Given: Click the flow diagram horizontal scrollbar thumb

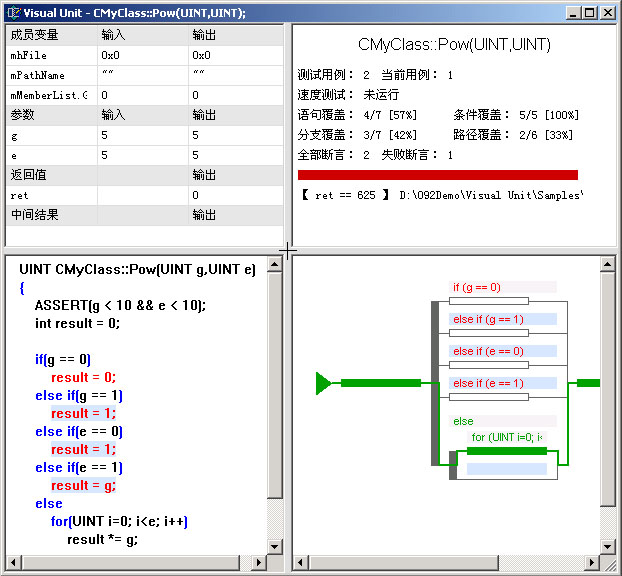Looking at the screenshot, I should click(x=404, y=562).
